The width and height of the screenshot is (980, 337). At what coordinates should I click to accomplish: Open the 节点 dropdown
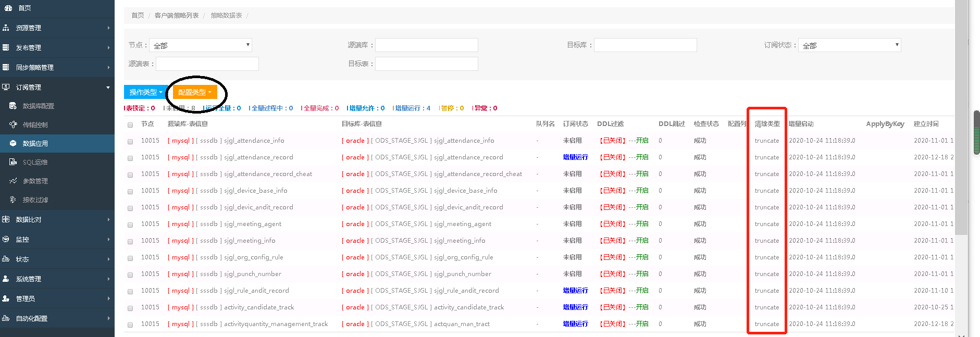coord(200,45)
